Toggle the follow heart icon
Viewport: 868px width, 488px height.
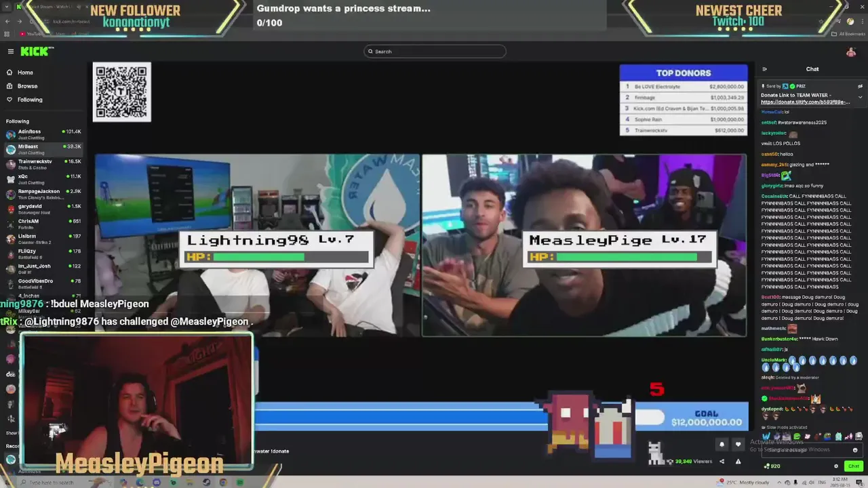click(x=738, y=445)
